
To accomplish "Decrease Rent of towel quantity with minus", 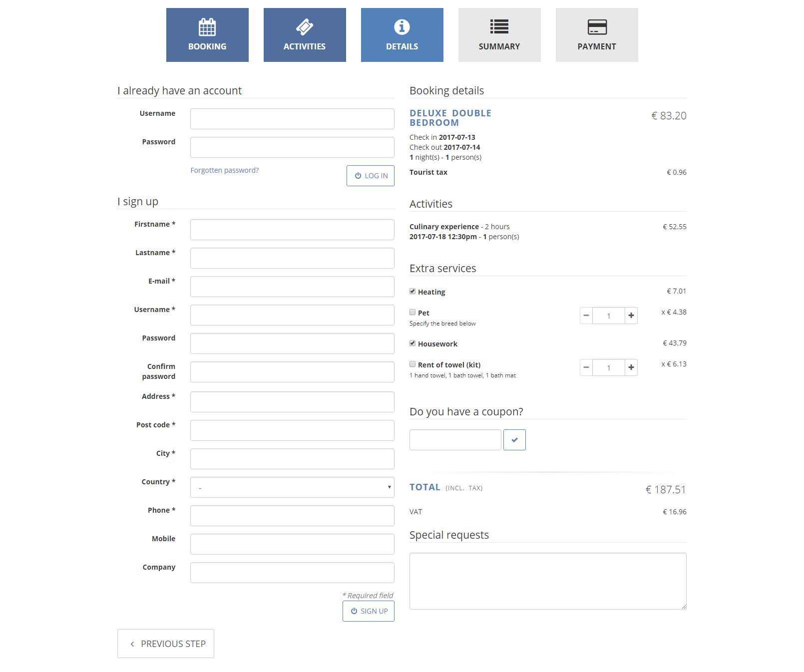I will tap(586, 367).
